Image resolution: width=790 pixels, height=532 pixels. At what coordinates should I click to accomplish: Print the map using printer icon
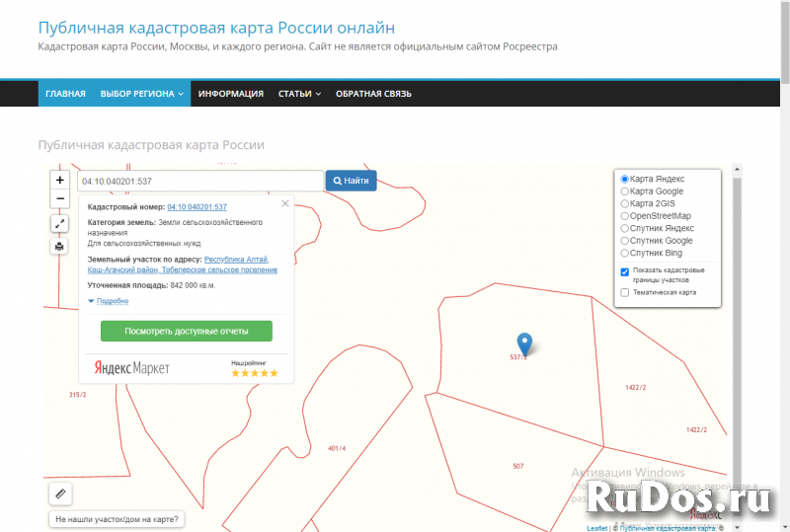click(x=59, y=246)
